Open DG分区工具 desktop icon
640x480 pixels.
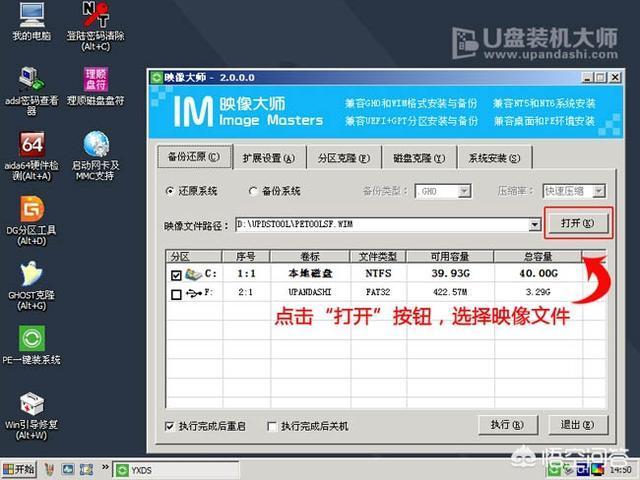tap(32, 221)
